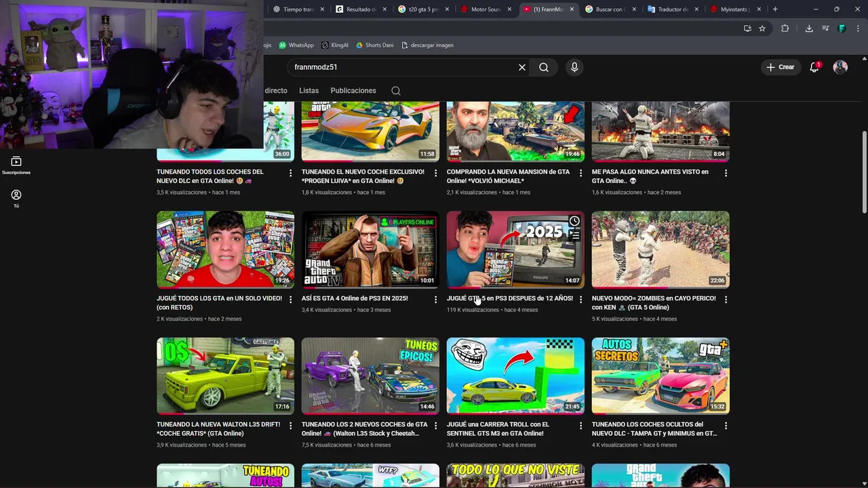Open WhatsApp bookmark
Image resolution: width=868 pixels, height=488 pixels.
coord(296,45)
